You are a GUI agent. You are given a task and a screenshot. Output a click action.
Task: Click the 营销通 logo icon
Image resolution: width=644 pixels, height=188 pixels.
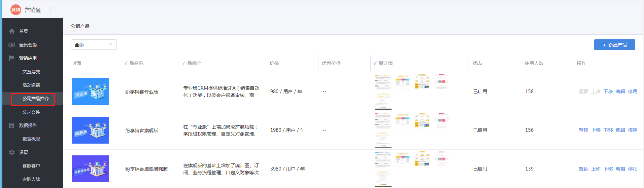[x=15, y=10]
